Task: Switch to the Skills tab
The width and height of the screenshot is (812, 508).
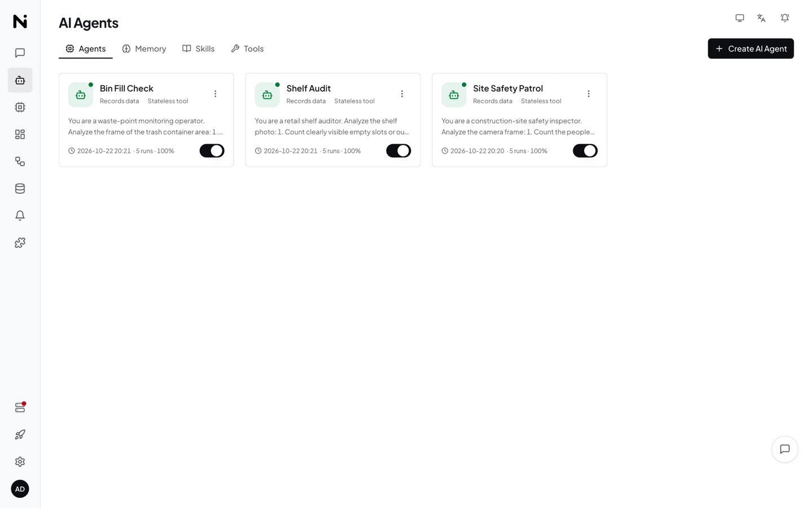Action: tap(198, 49)
